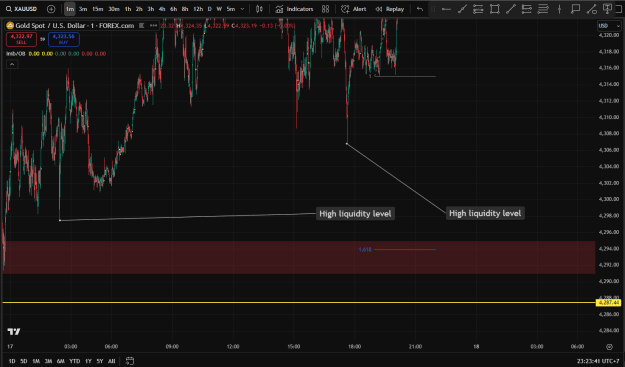Screen dimensions: 625x367
Task: Click the 1.618 Fibonacci level label
Action: pos(365,249)
